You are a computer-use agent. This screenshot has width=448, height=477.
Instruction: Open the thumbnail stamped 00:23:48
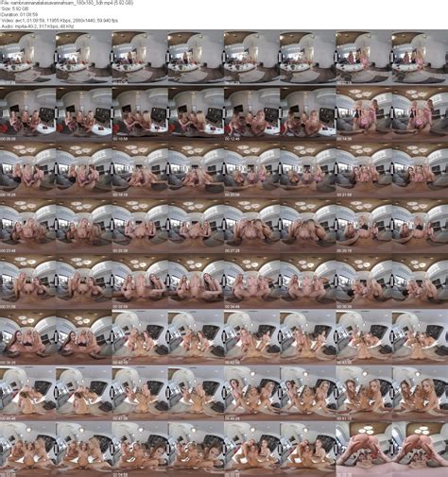(56, 226)
